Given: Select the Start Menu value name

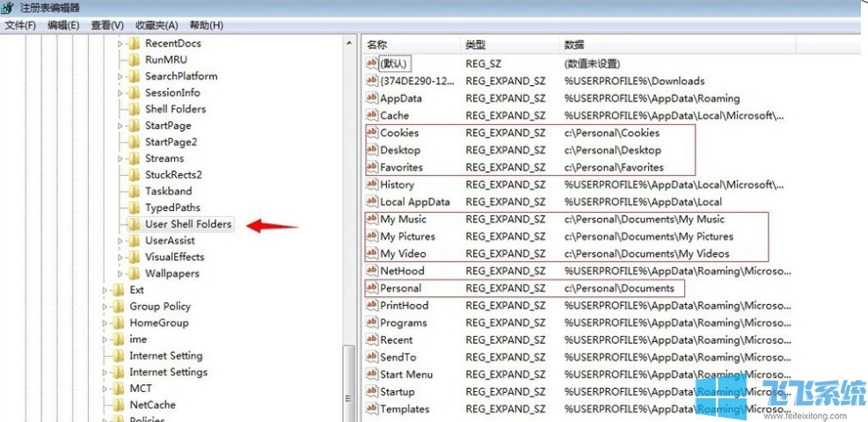Looking at the screenshot, I should pyautogui.click(x=406, y=375).
